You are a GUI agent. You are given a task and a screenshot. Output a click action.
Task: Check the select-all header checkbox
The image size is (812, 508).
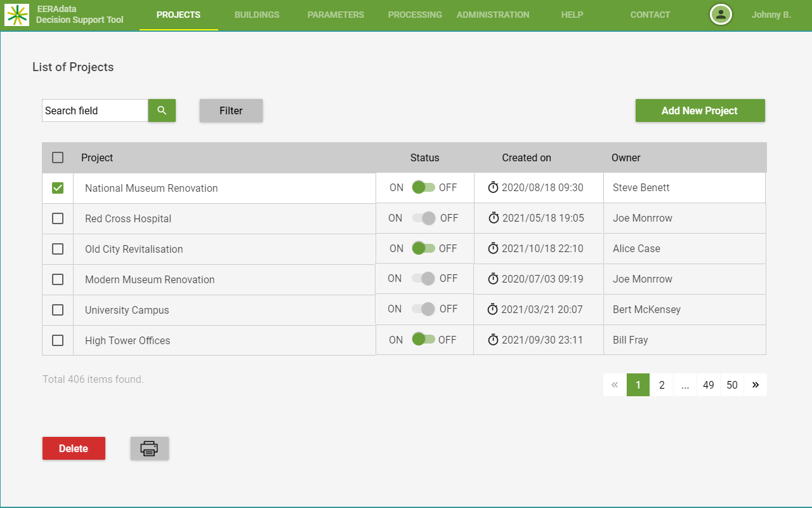click(x=58, y=157)
